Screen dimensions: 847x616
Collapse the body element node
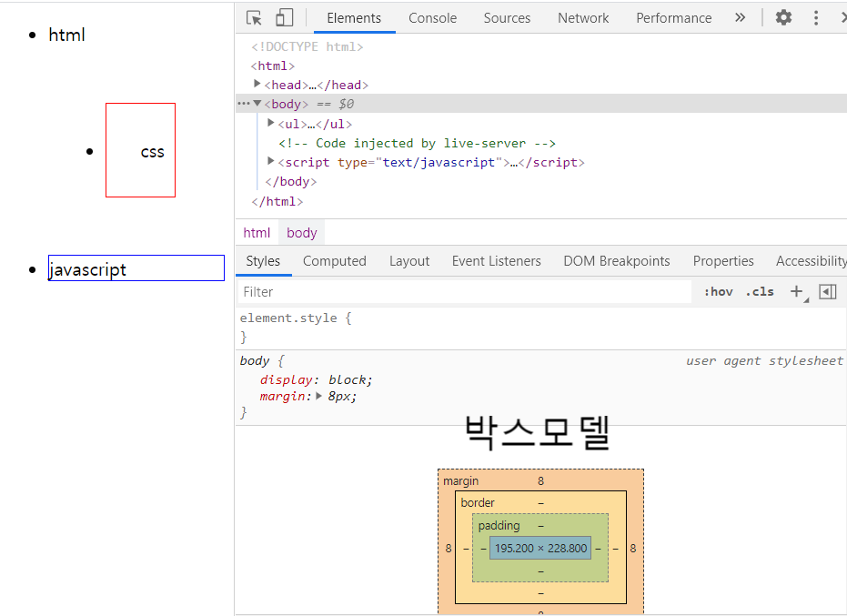257,103
